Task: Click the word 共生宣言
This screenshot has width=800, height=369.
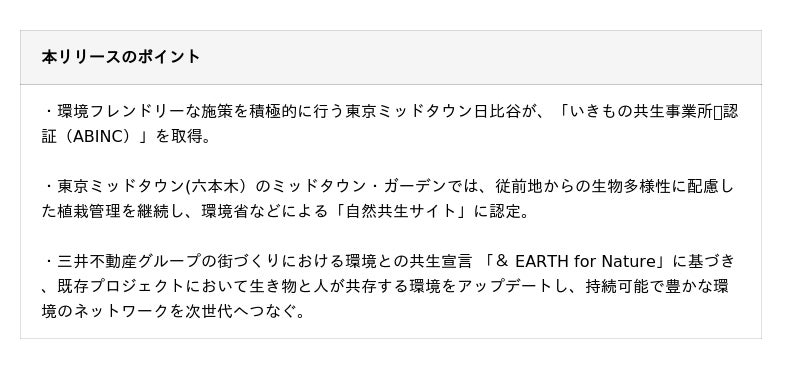Action: click(x=440, y=261)
